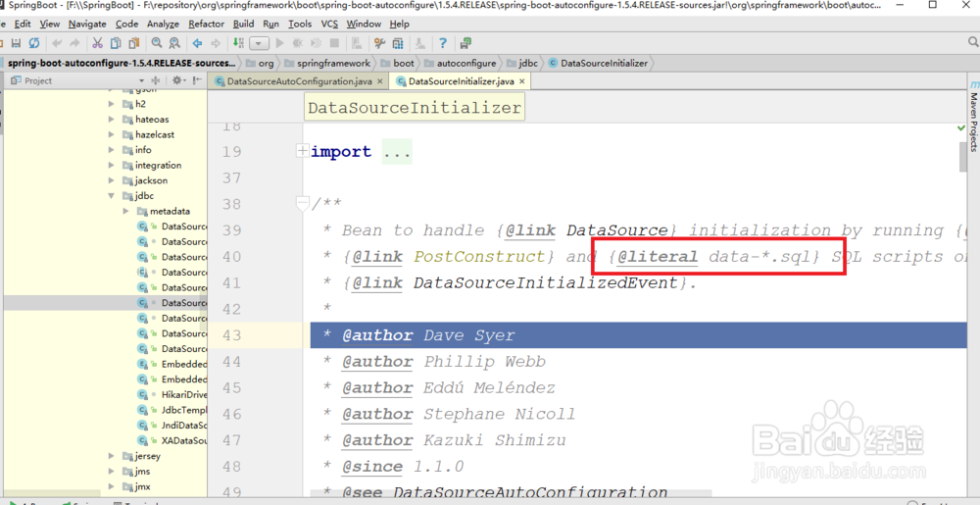Click the jdbc breadcrumb
The width and height of the screenshot is (980, 505).
pyautogui.click(x=528, y=63)
